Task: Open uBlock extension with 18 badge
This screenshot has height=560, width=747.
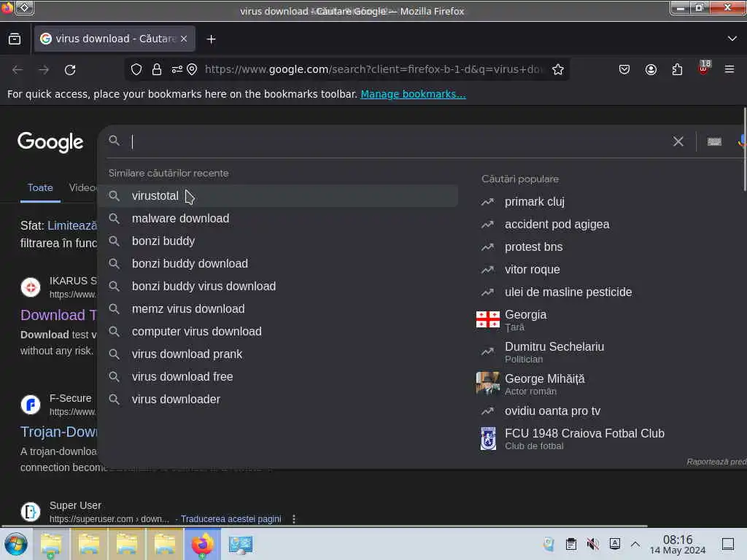Action: pyautogui.click(x=704, y=68)
